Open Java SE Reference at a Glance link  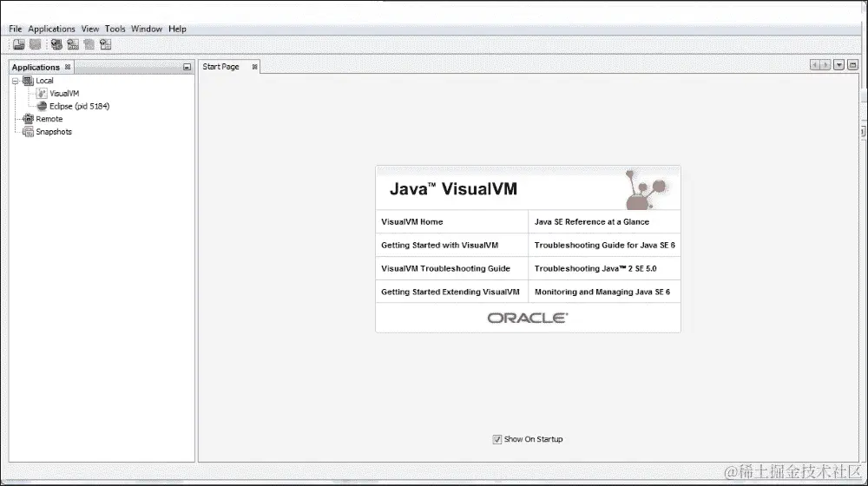click(x=592, y=222)
